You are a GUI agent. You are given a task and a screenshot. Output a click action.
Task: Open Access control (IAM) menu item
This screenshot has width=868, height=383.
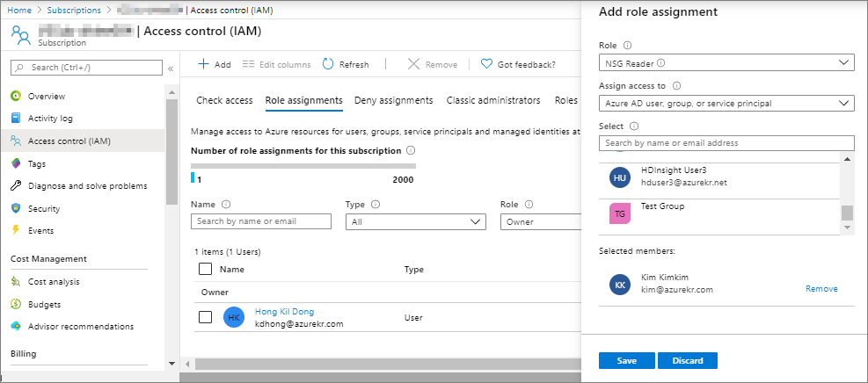(x=83, y=141)
